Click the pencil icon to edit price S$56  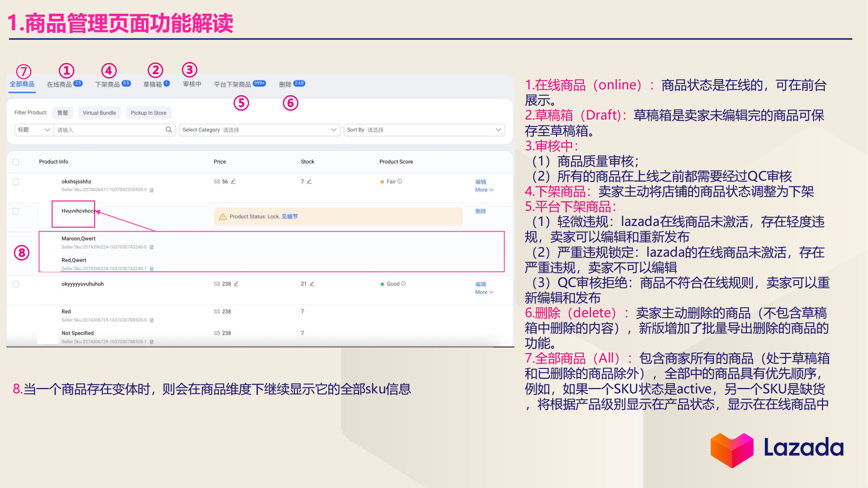click(233, 182)
